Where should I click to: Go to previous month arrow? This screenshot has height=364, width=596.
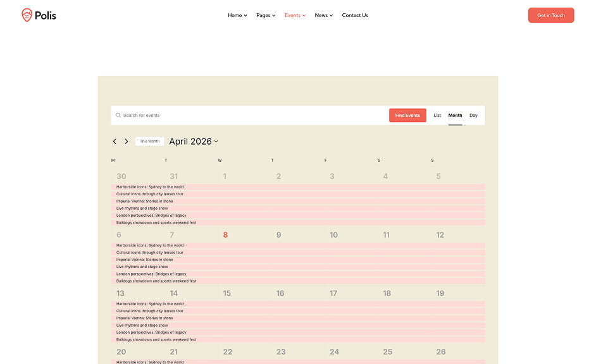[115, 141]
